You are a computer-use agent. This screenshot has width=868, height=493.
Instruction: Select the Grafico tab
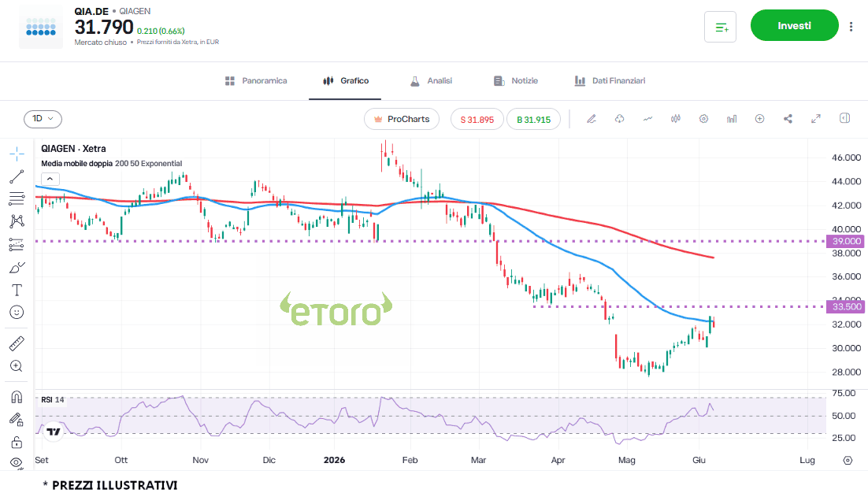tap(346, 81)
